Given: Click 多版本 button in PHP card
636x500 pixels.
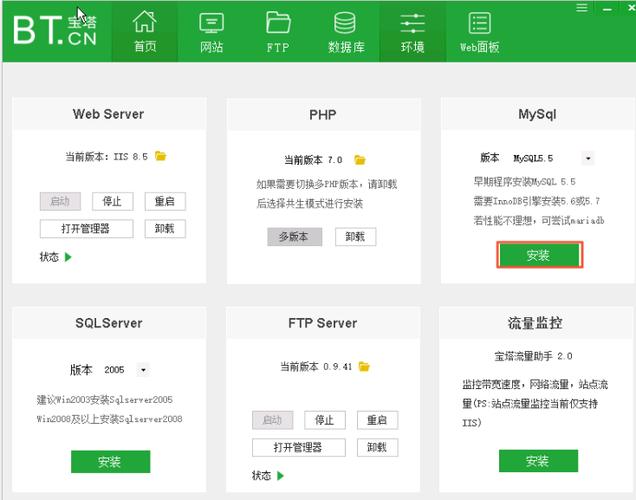Looking at the screenshot, I should 294,237.
